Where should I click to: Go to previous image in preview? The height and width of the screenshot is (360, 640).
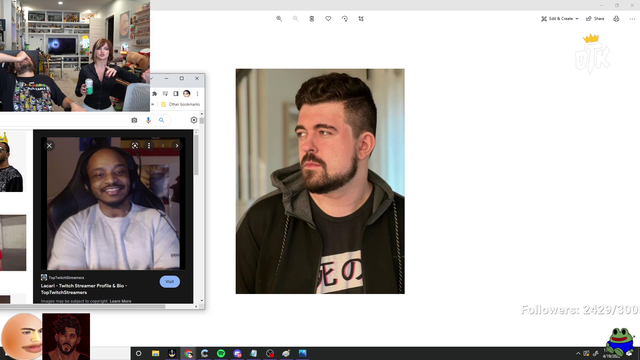[x=163, y=146]
